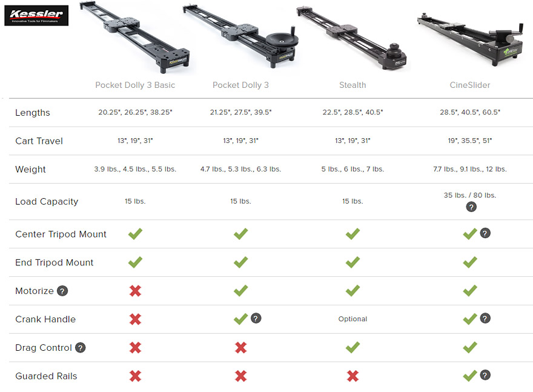Select the Pocket Dolly 3 product image

[x=240, y=36]
